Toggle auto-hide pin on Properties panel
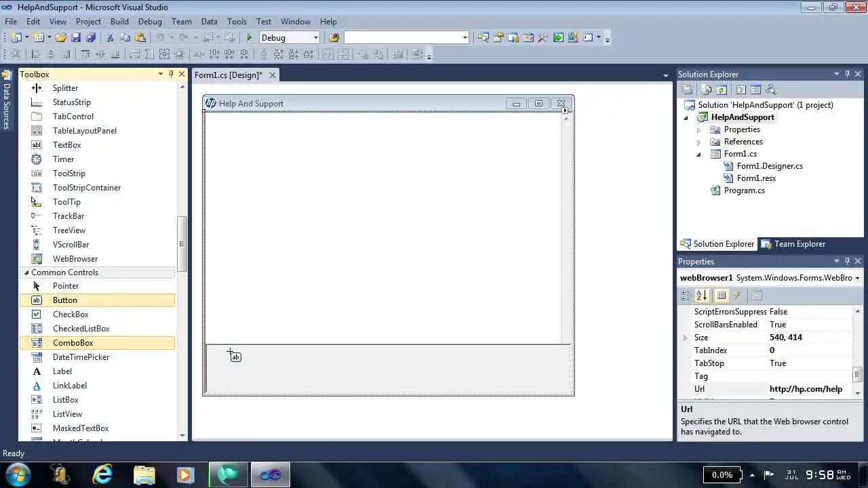The height and width of the screenshot is (488, 868). (x=847, y=261)
